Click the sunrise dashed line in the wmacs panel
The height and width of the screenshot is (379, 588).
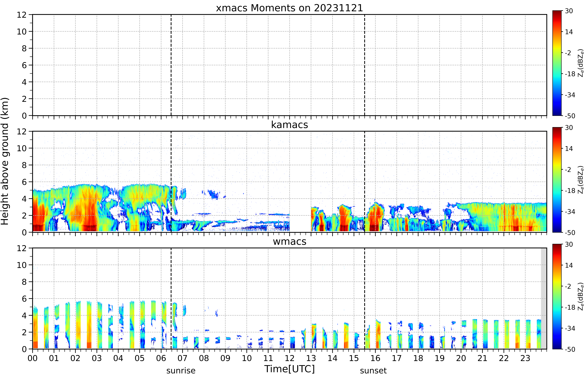click(x=171, y=299)
